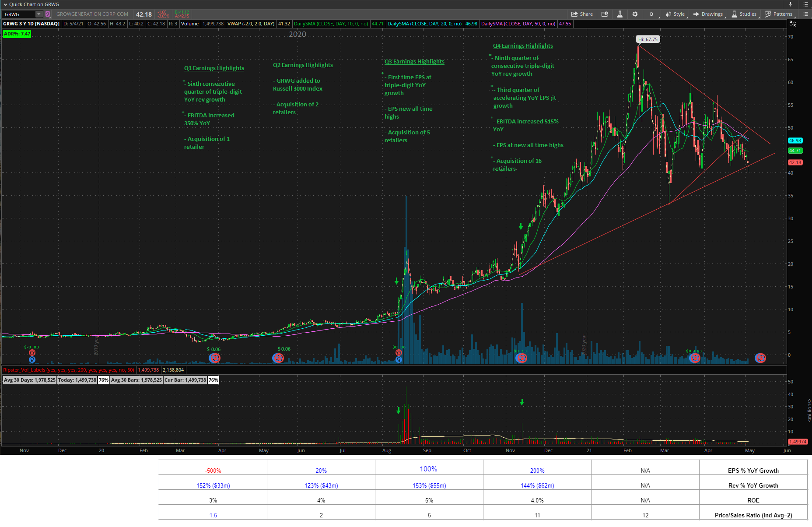812x527 pixels.
Task: Open the chart alerts calendar icon
Action: (x=605, y=14)
